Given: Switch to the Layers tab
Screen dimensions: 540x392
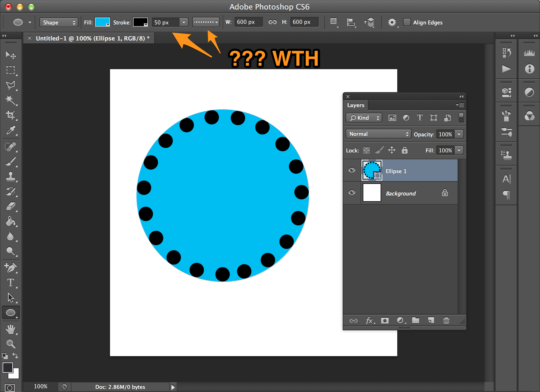Looking at the screenshot, I should pos(356,105).
